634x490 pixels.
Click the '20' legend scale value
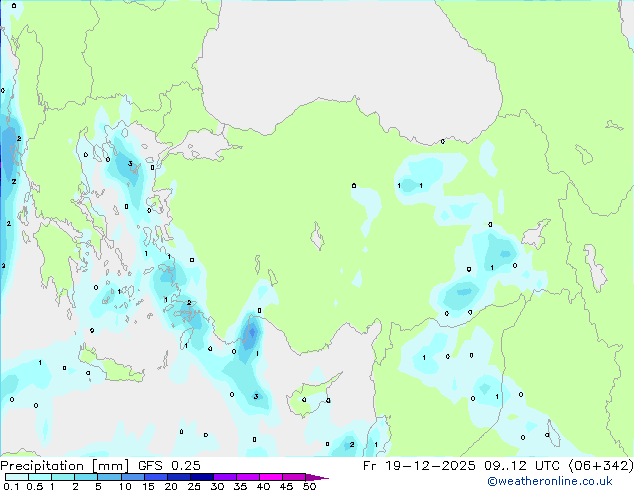(171, 486)
